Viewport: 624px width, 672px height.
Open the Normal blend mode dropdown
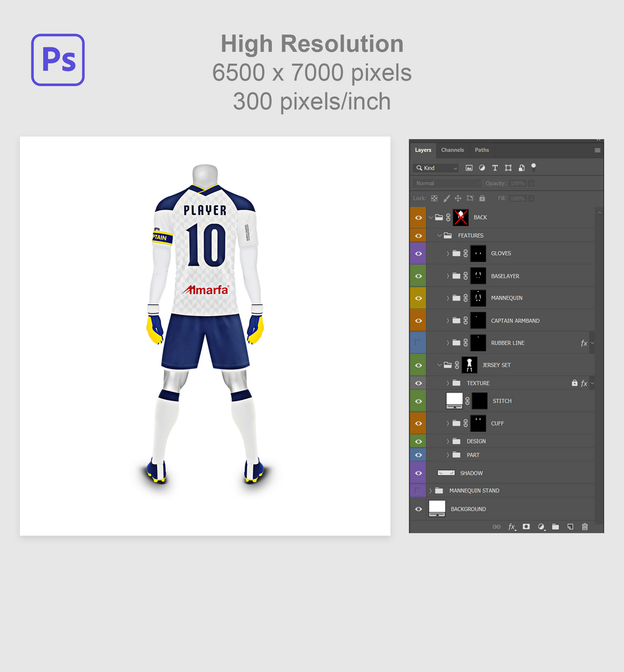447,183
